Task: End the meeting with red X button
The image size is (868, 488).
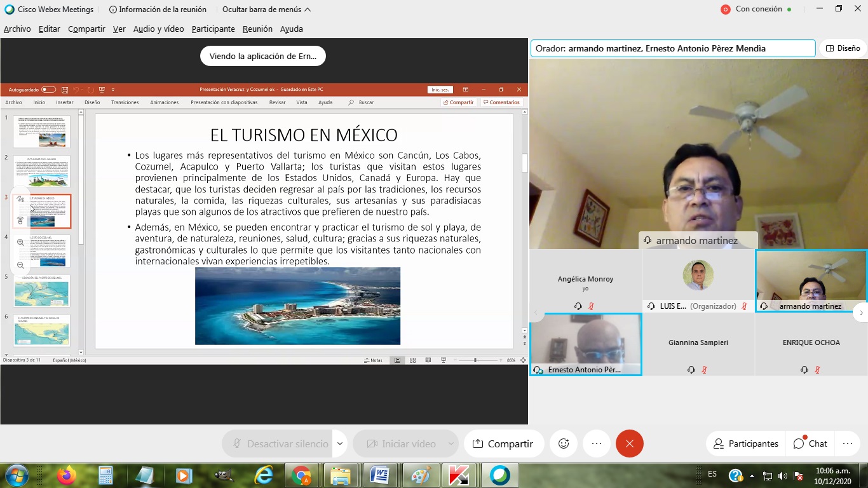Action: click(630, 444)
